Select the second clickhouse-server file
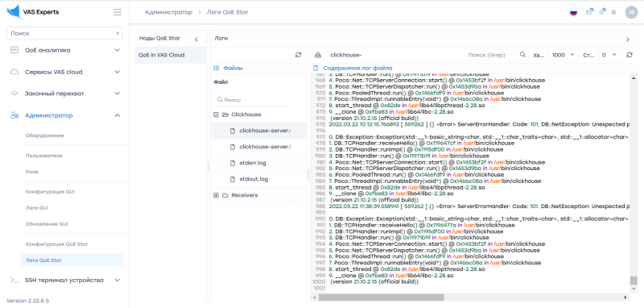This screenshot has width=644, height=308. click(x=258, y=147)
